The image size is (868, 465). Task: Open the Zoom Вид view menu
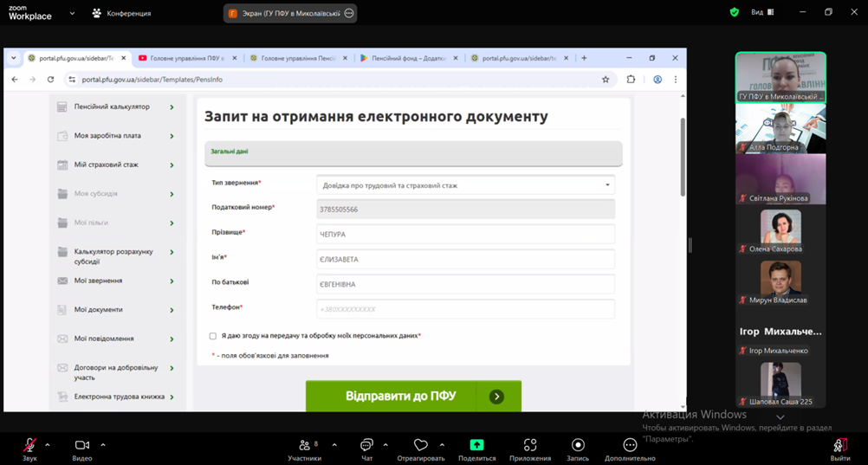tap(762, 12)
